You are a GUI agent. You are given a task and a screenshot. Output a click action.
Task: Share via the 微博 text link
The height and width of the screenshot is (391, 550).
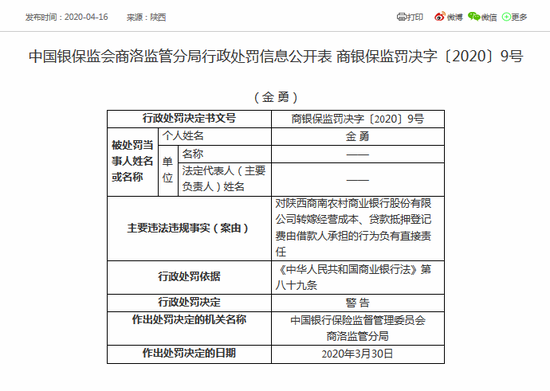[455, 17]
